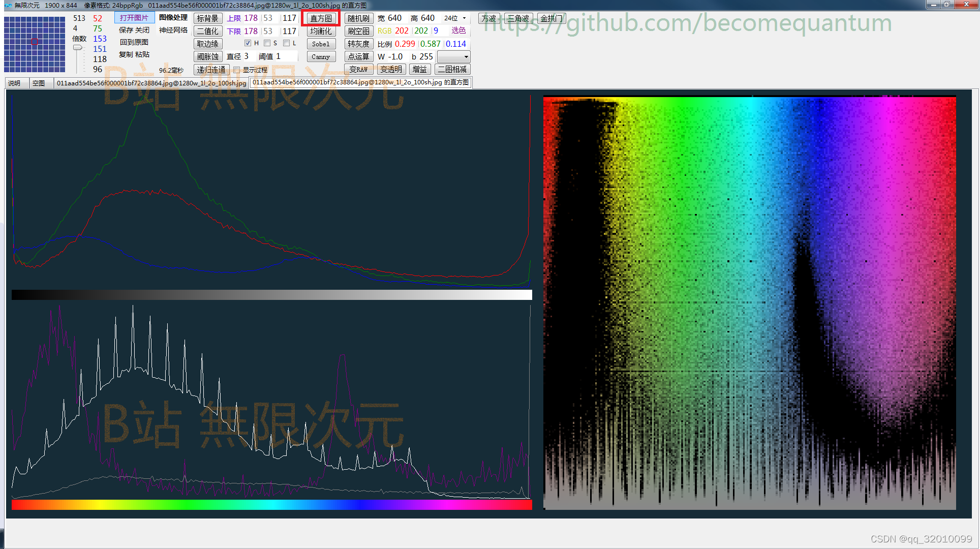Screen dimensions: 980x549
Task: Click the 二值化 binarize button
Action: click(x=207, y=31)
